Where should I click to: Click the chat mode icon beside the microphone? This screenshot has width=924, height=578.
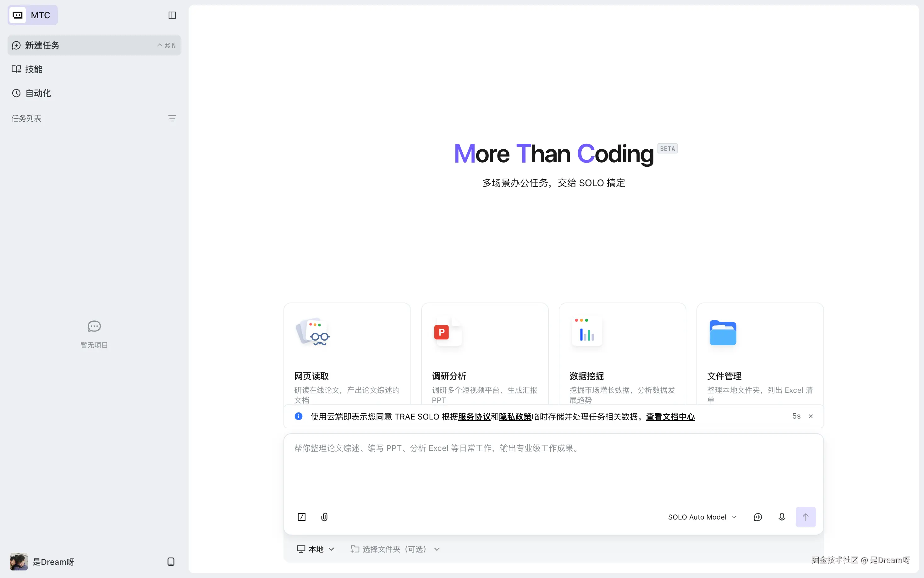758,517
